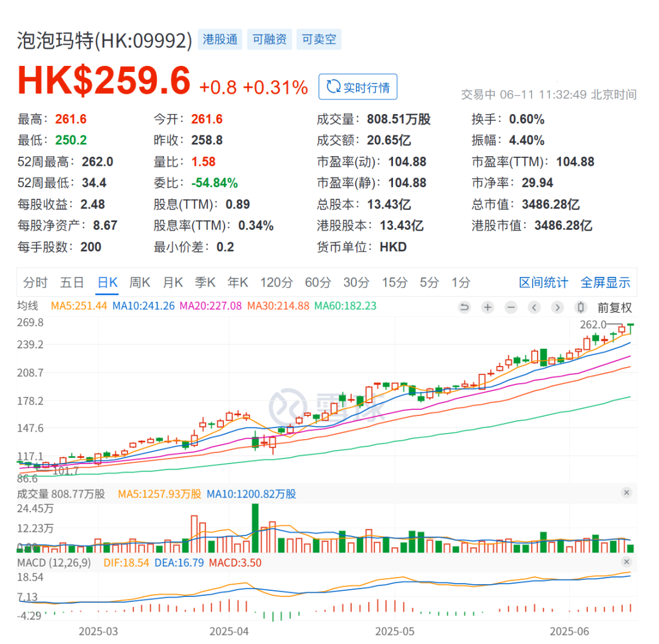The height and width of the screenshot is (644, 659).
Task: Select the 周K chart tab
Action: (140, 282)
